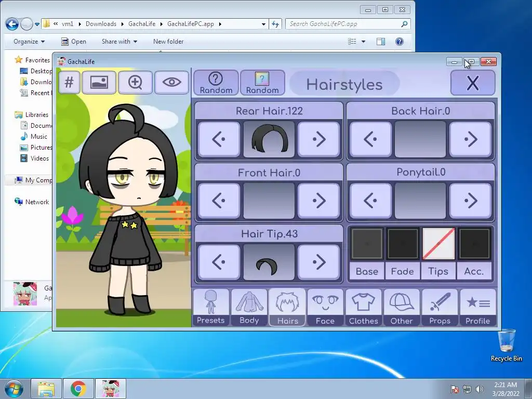The width and height of the screenshot is (532, 399).
Task: Click the refresh button next to address bar
Action: [x=275, y=24]
